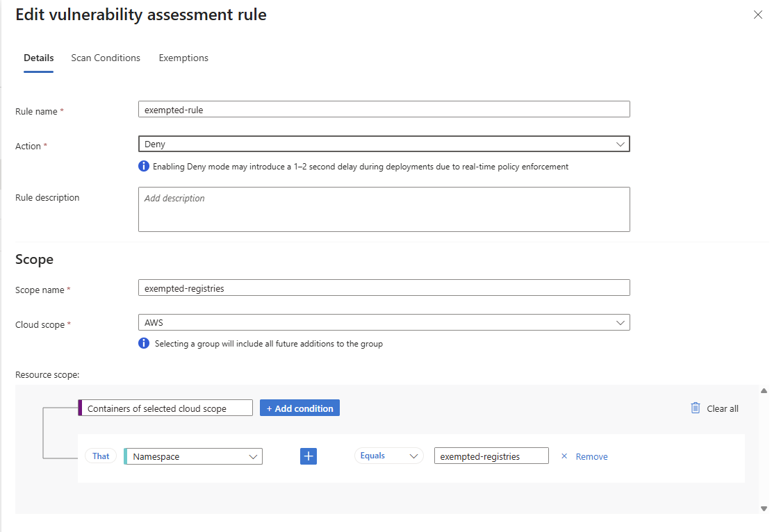Open the Exemptions tab

click(183, 58)
